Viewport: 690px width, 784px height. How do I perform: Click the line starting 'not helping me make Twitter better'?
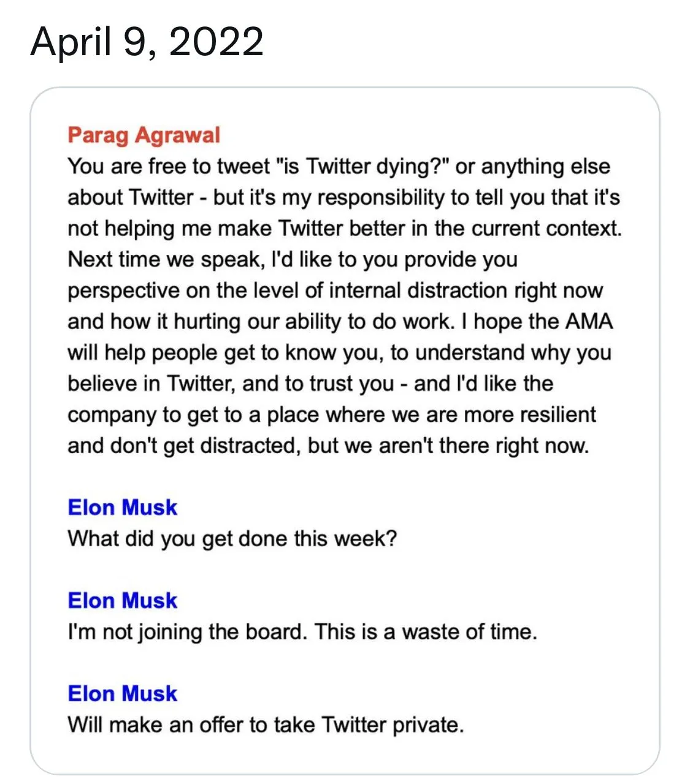344,229
